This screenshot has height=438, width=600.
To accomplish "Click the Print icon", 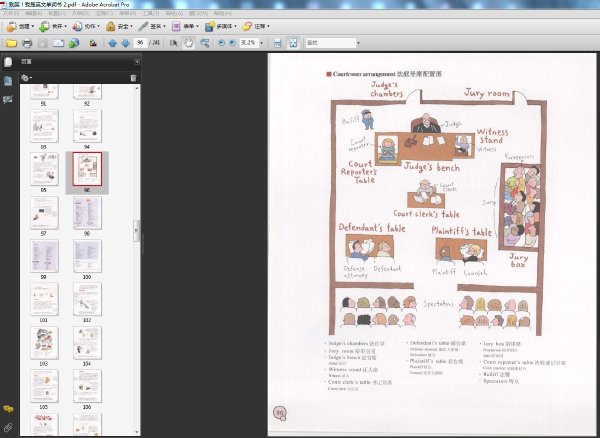I will [27, 43].
